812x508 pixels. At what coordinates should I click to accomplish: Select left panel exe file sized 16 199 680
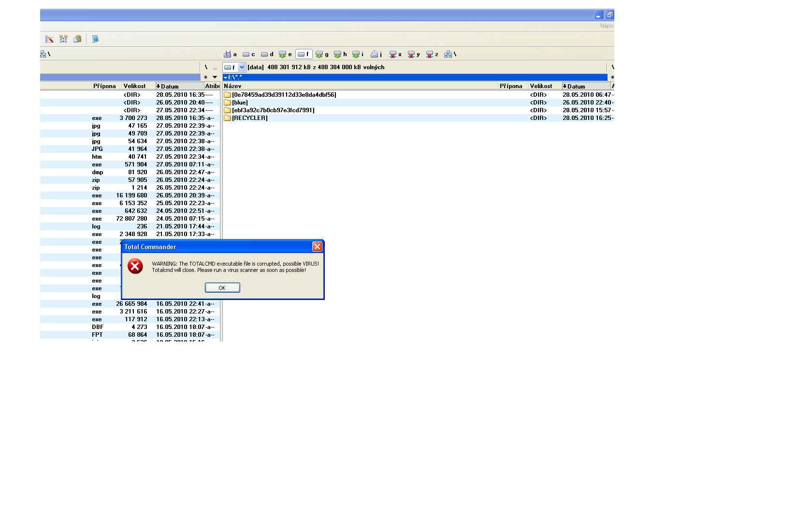130,195
